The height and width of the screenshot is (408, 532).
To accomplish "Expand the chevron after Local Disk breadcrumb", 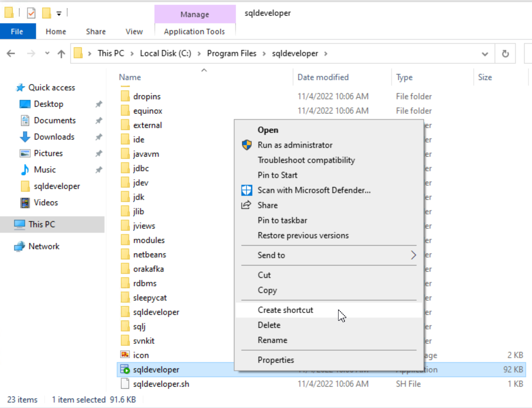I will [x=199, y=54].
